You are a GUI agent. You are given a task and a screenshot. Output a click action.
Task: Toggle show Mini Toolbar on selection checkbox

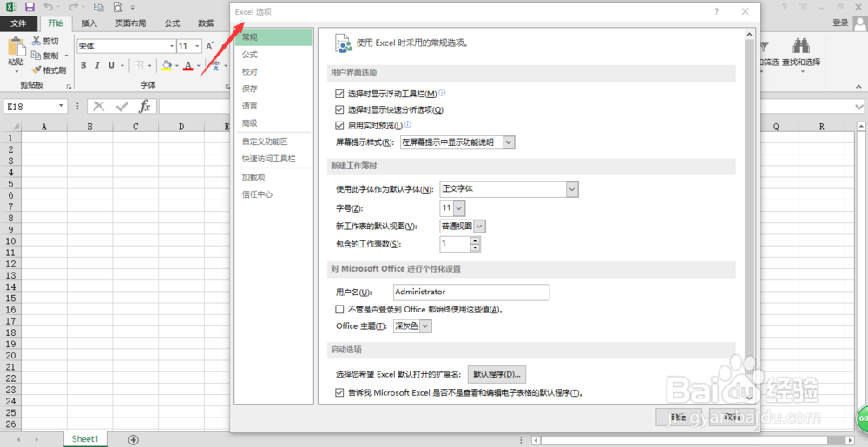[340, 94]
